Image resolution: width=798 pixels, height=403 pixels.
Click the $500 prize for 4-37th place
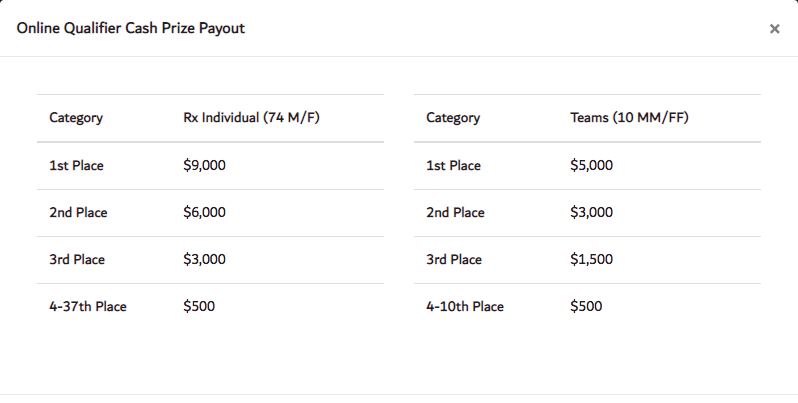[x=199, y=306]
